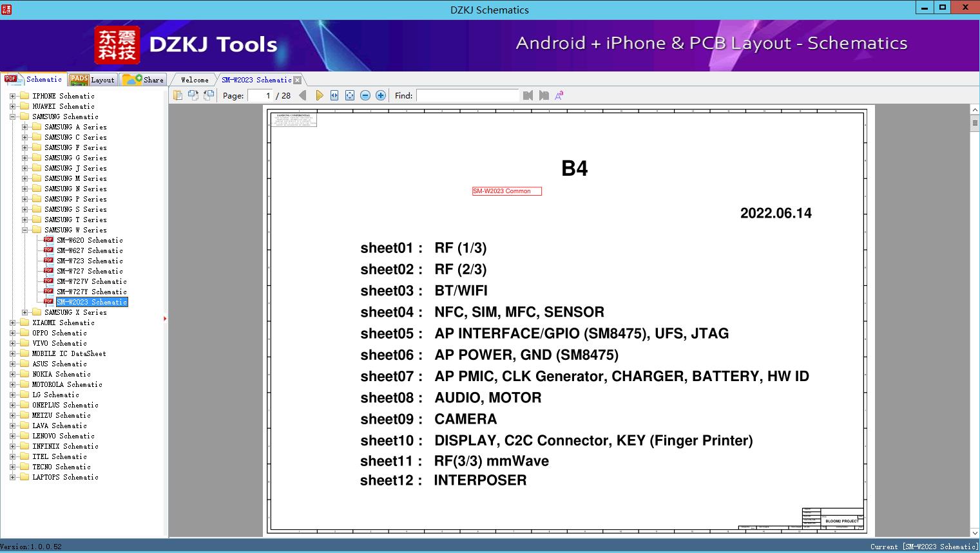Image resolution: width=980 pixels, height=553 pixels.
Task: Expand the HUAWEI Schematic node
Action: [12, 106]
